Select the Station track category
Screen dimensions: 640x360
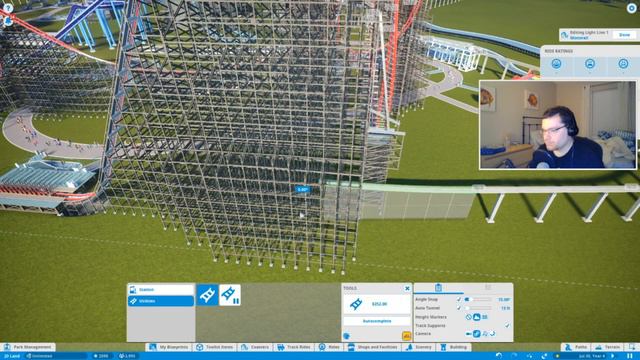[161, 290]
